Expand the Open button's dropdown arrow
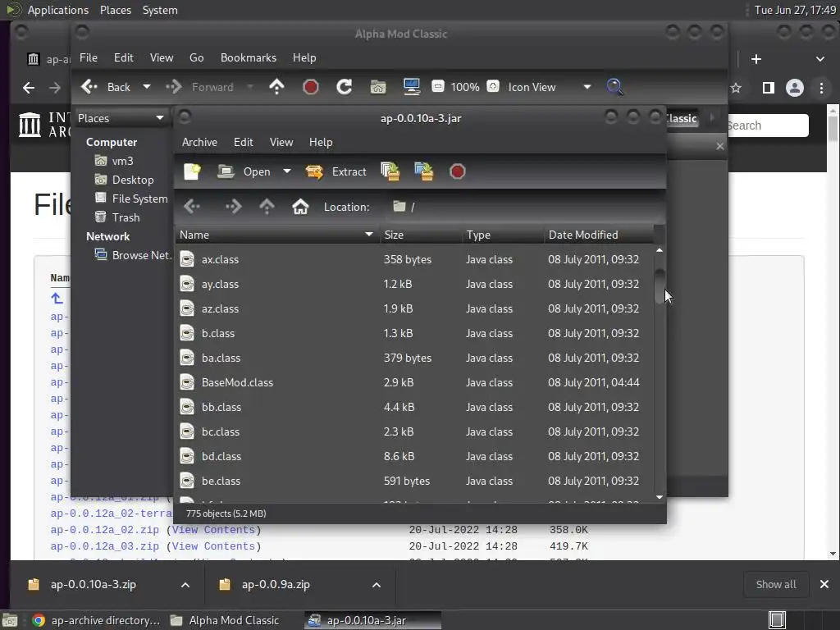Viewport: 840px width, 630px height. [x=287, y=171]
